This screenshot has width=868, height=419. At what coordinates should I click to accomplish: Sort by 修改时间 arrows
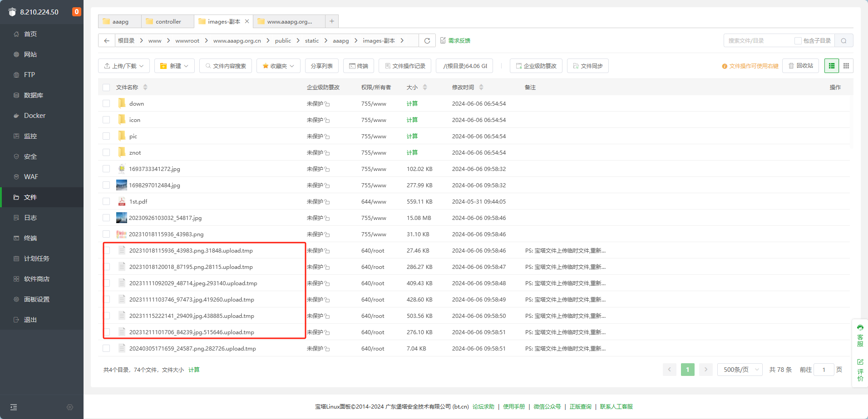481,87
